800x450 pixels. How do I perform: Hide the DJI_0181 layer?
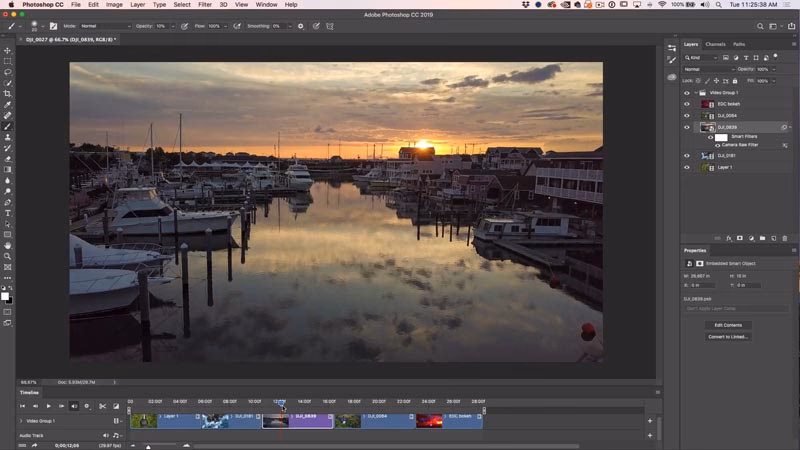[x=687, y=156]
